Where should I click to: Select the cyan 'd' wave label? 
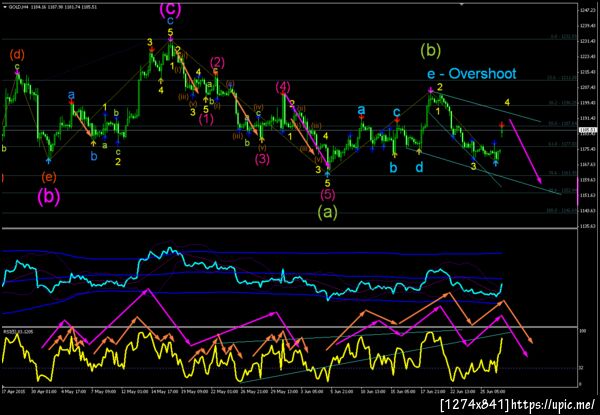[x=419, y=167]
